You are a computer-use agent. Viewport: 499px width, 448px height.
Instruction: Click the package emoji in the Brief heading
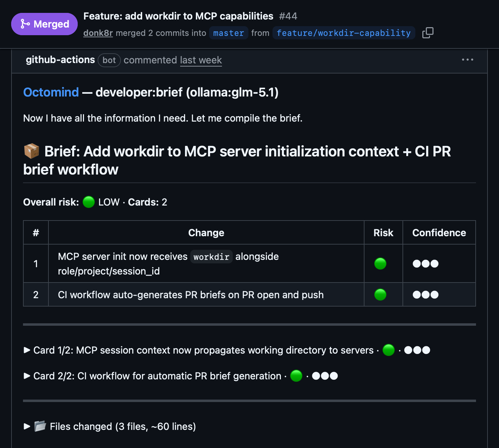point(31,152)
